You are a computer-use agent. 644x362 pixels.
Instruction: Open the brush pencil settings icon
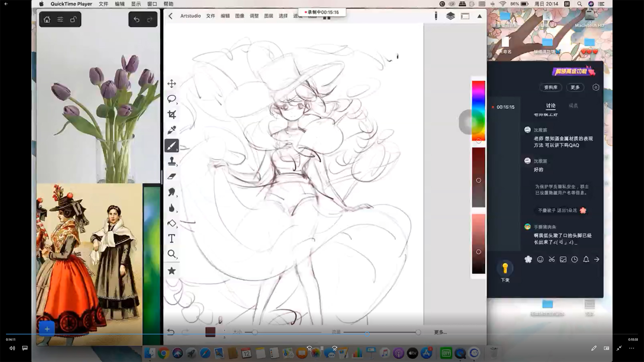pyautogui.click(x=436, y=16)
